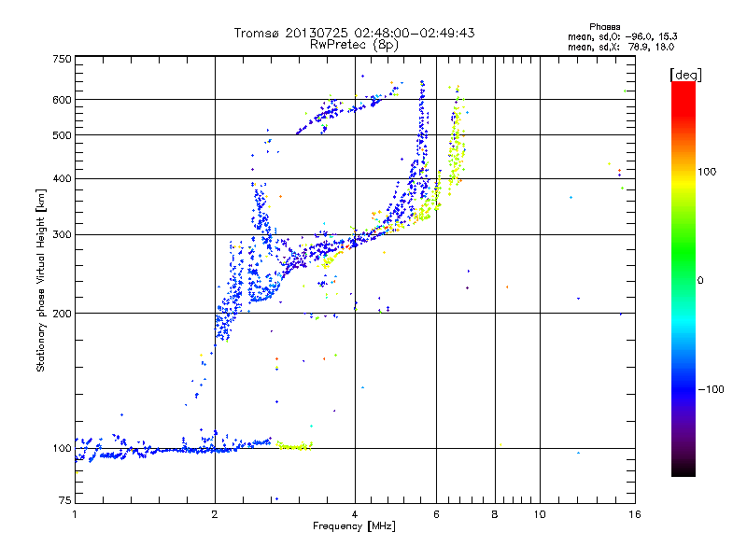Click the y-axis tick label '400'
The height and width of the screenshot is (560, 747).
62,178
